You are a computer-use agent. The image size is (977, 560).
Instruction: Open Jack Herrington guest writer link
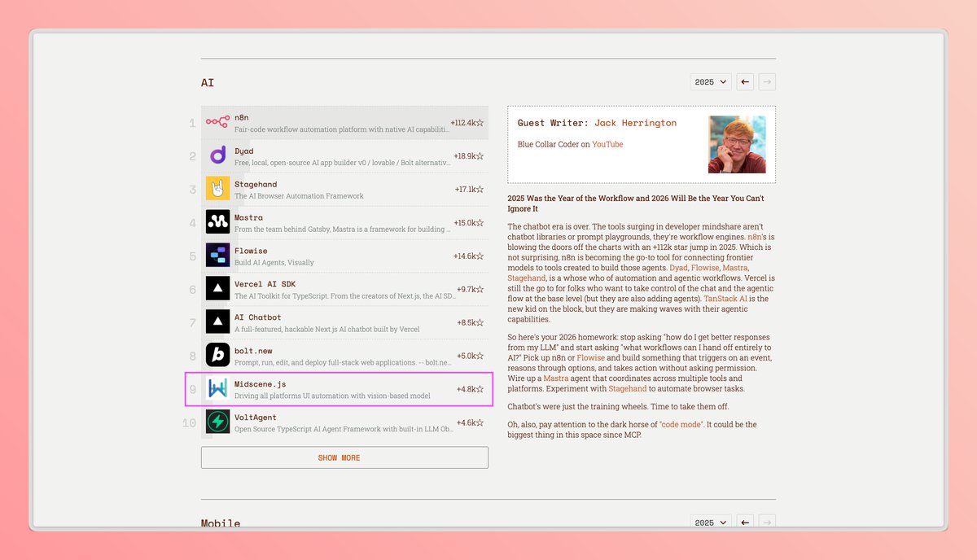(635, 123)
